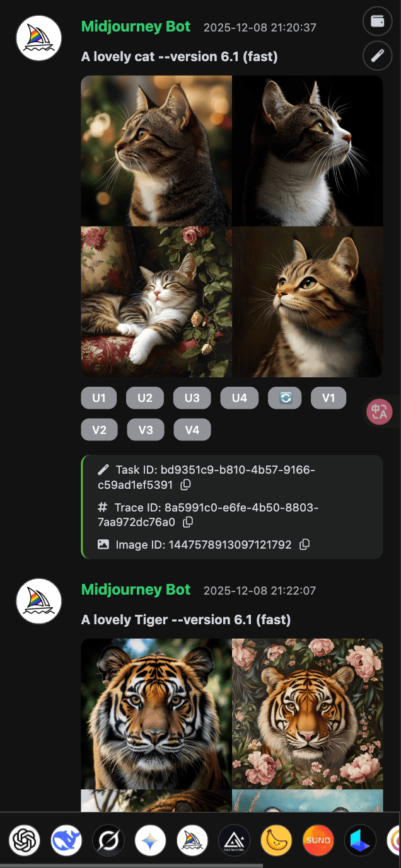The width and height of the screenshot is (401, 868).
Task: Click the wallet icon at top right
Action: pos(378,21)
